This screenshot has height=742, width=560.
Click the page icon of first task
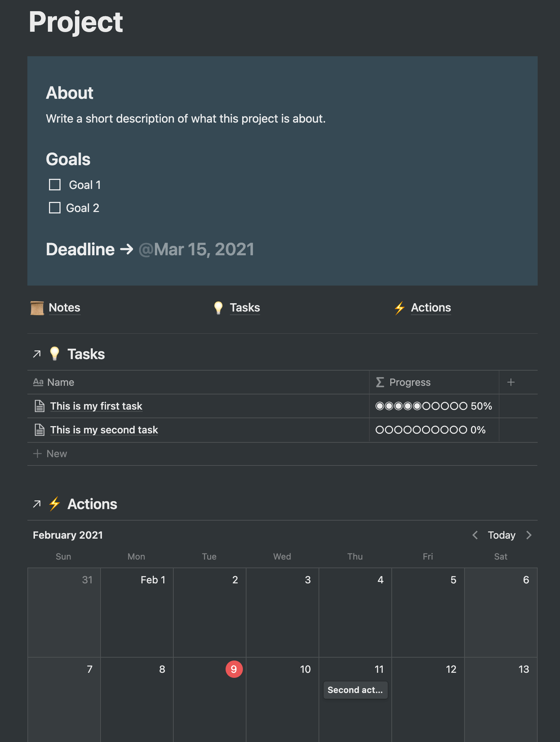pos(39,406)
